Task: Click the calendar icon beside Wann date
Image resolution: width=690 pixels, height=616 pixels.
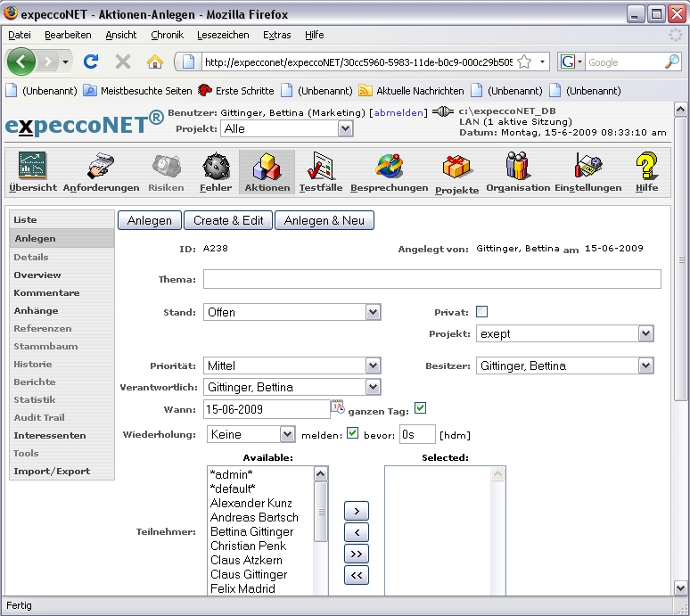Action: click(338, 408)
